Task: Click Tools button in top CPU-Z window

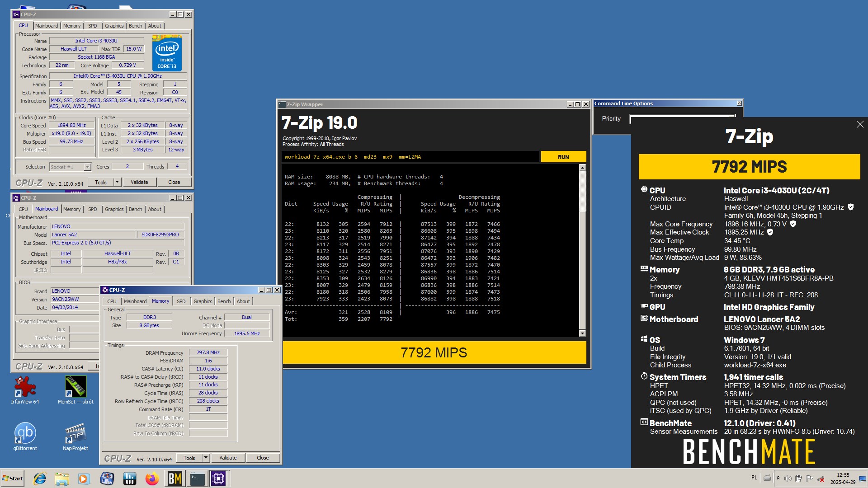Action: click(x=101, y=182)
